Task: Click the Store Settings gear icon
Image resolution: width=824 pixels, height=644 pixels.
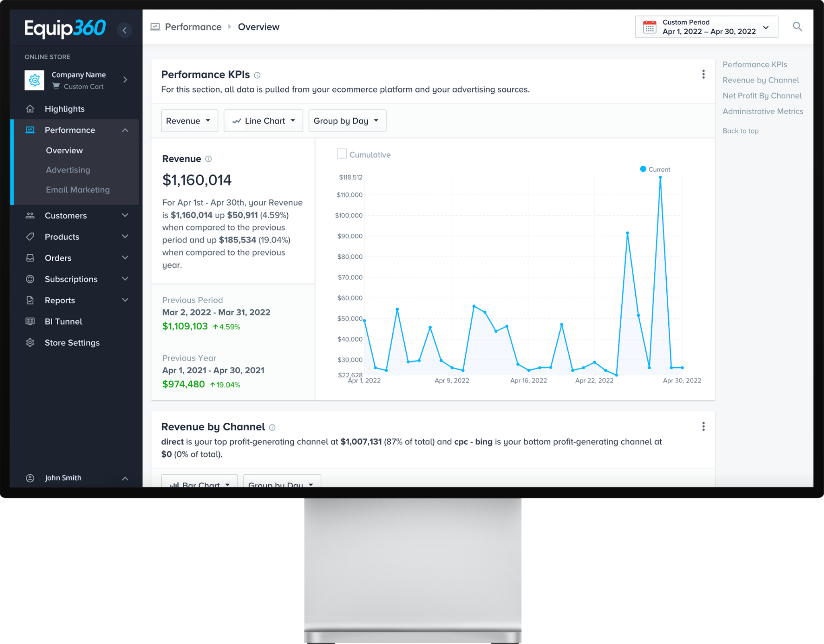Action: pos(30,343)
